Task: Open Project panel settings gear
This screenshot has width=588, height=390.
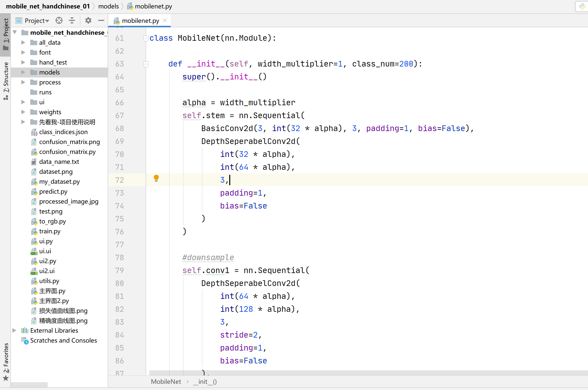Action: 88,20
